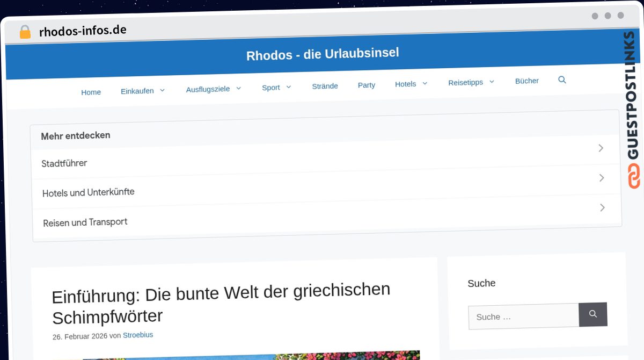Expand the Ausflugsziele dropdown arrow
644x360 pixels.
(x=238, y=88)
